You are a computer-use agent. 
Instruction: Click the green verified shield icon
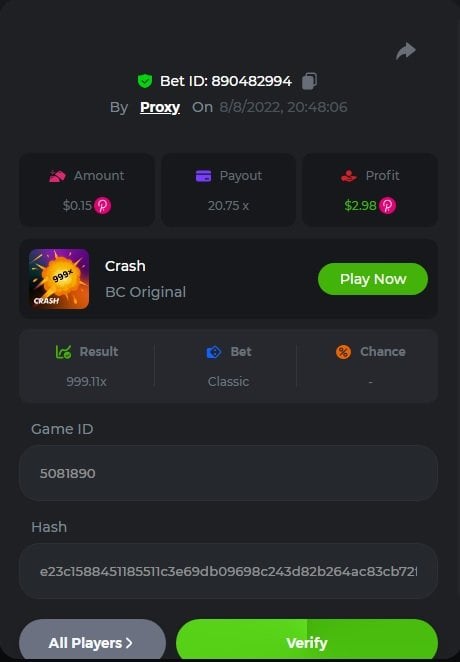pyautogui.click(x=145, y=81)
